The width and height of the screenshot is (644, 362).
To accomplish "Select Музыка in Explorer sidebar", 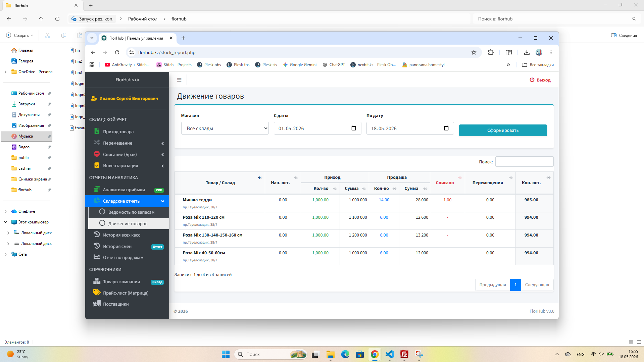I will 27,136.
